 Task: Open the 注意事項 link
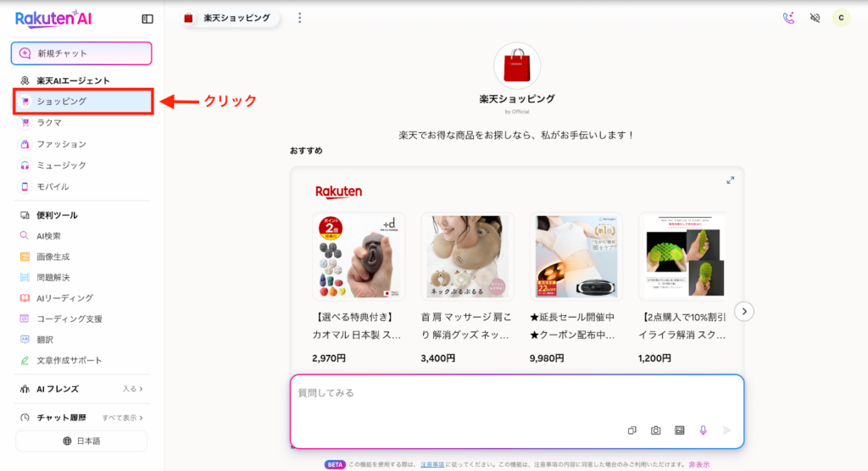click(x=431, y=465)
